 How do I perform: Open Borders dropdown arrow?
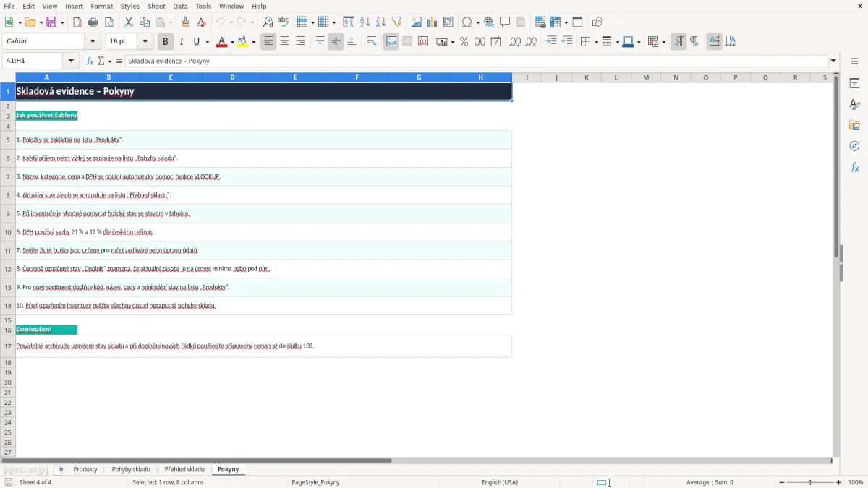click(595, 42)
